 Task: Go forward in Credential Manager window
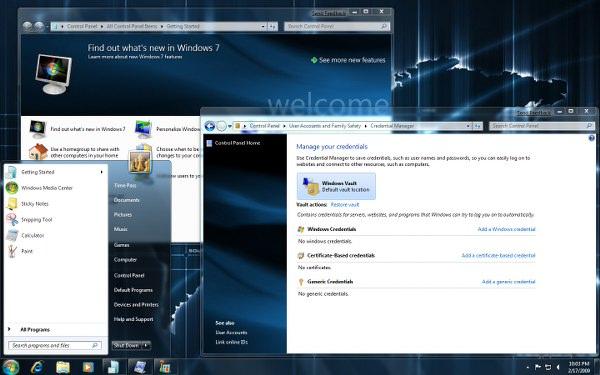click(222, 126)
